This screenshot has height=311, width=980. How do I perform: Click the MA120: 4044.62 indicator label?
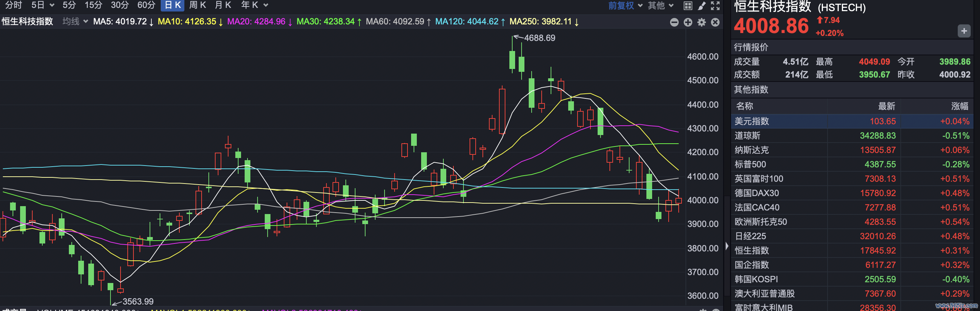tap(470, 22)
